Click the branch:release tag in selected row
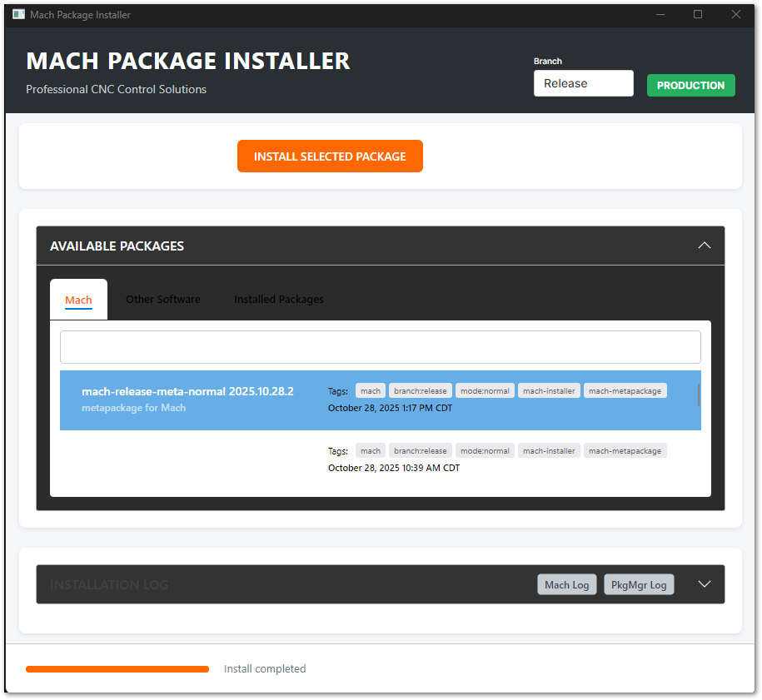The height and width of the screenshot is (700, 762). point(420,390)
